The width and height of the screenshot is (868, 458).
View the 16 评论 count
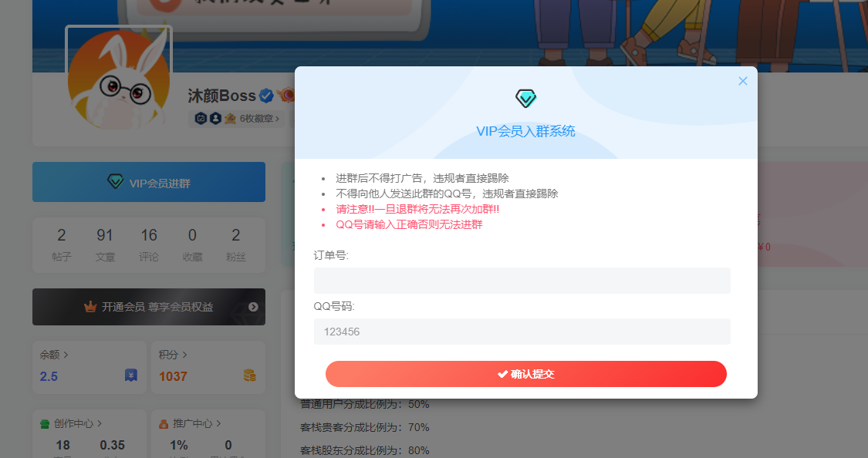[149, 244]
